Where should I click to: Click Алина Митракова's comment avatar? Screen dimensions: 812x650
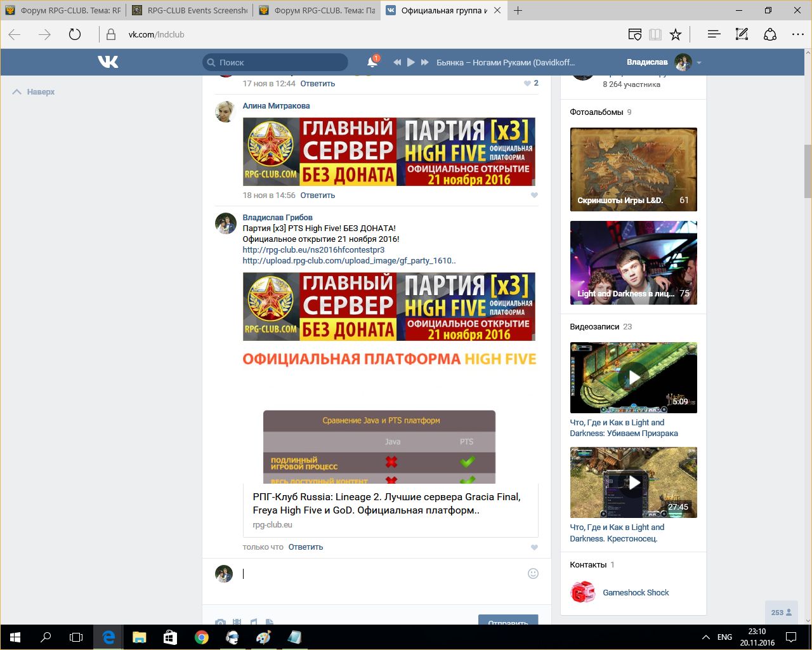[225, 111]
